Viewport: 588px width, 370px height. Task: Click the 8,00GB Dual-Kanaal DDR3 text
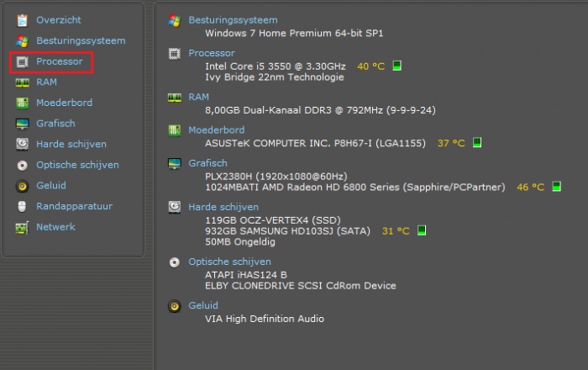point(320,110)
